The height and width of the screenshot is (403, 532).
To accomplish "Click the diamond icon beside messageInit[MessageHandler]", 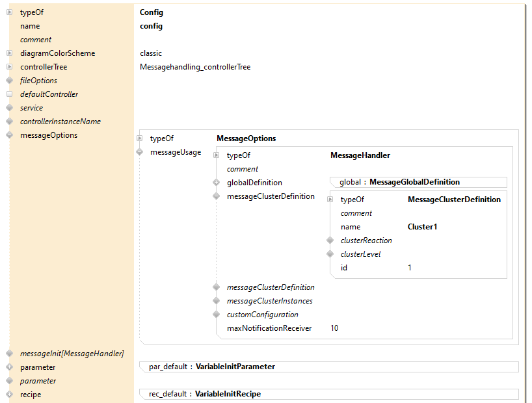I will [x=9, y=354].
